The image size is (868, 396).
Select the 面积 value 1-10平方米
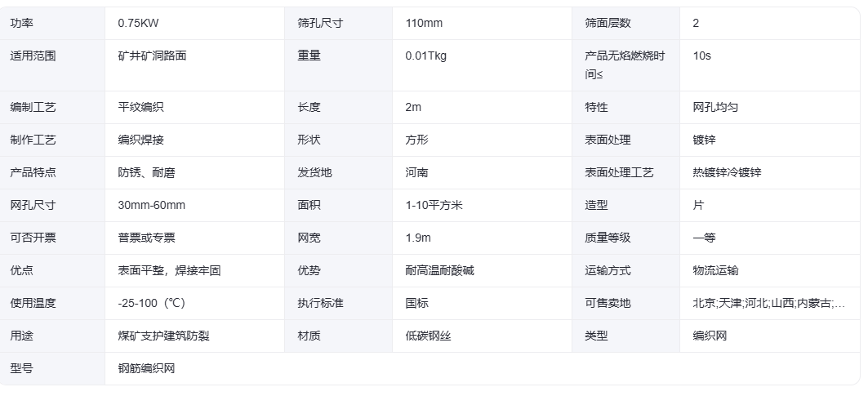click(x=434, y=206)
